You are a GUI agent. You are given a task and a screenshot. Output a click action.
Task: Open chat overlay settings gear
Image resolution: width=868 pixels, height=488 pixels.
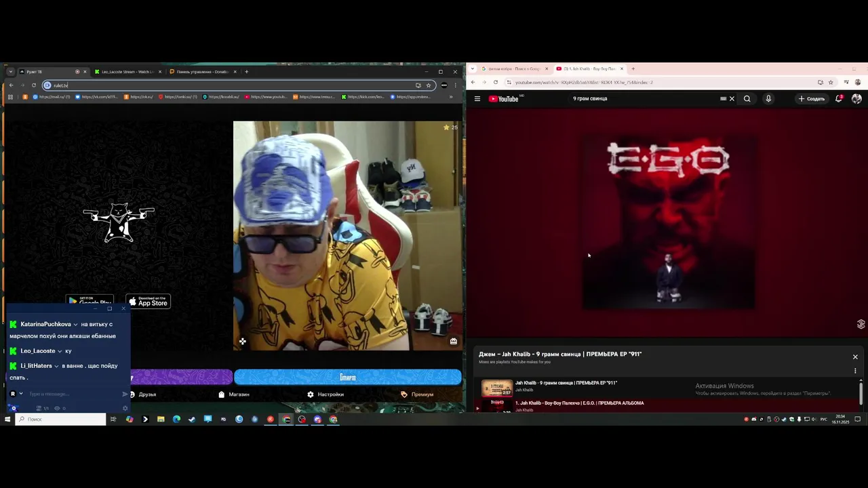click(x=125, y=408)
